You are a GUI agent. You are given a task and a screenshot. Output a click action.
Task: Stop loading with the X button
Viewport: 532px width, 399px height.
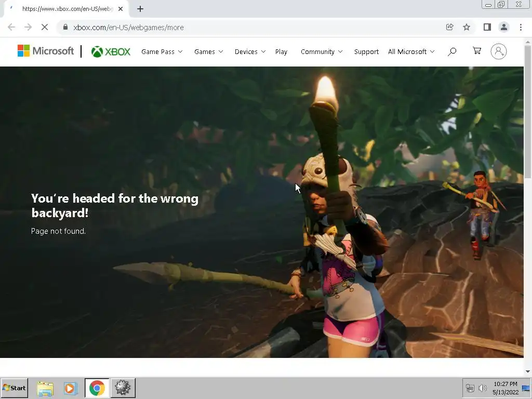point(45,27)
